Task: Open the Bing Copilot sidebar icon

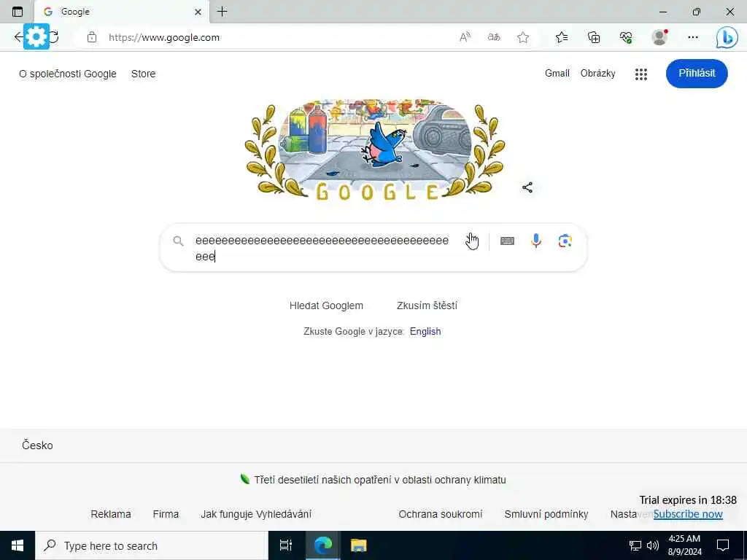Action: (727, 38)
